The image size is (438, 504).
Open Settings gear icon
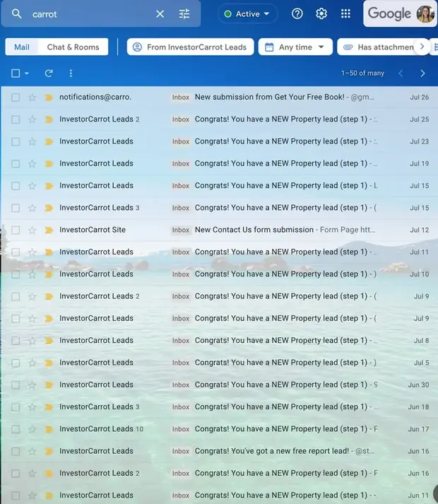tap(321, 14)
